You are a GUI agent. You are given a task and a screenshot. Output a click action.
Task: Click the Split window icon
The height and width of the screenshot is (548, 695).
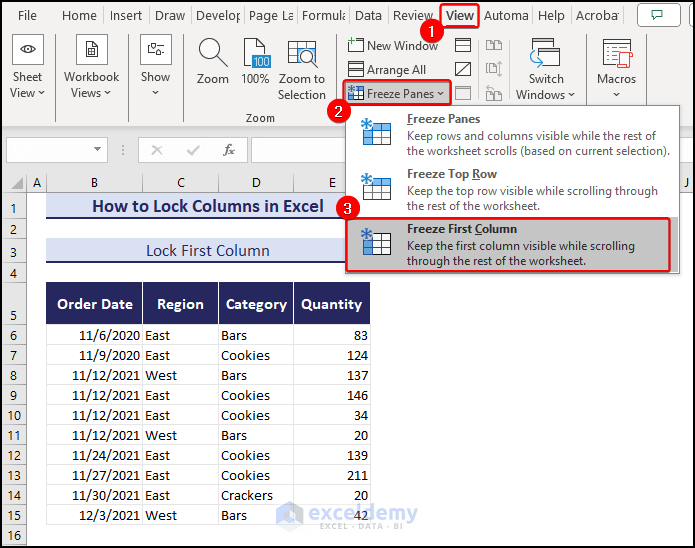point(463,45)
